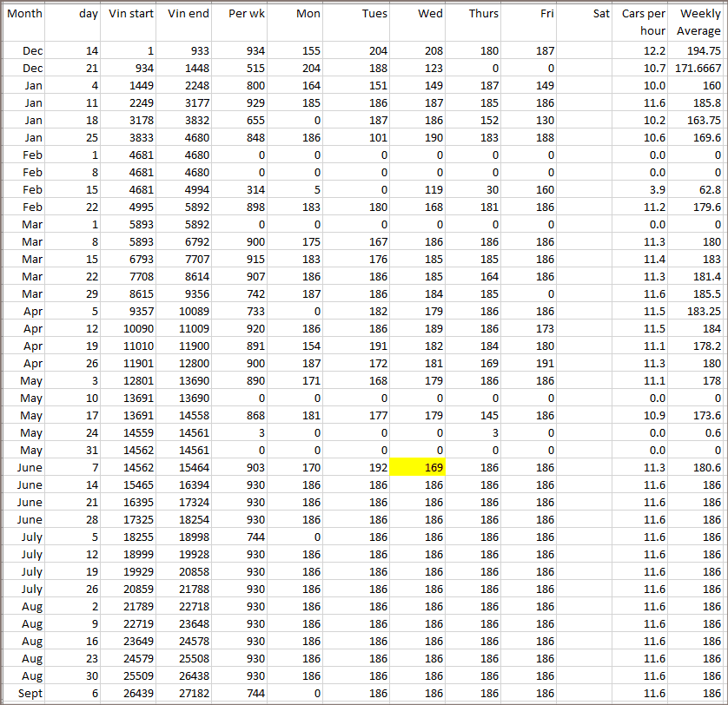Click the yellow highlighted cell with 169
The height and width of the screenshot is (705, 728).
[416, 468]
